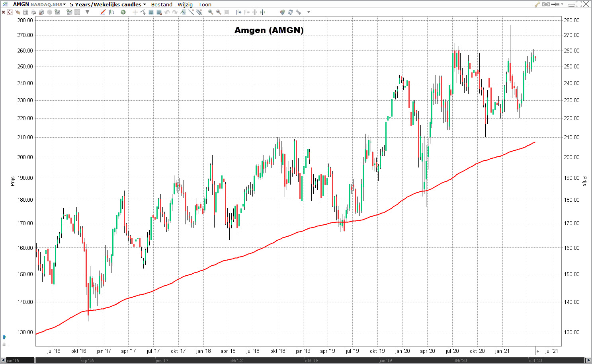Click the gold wrench icon at top right
Image resolution: width=592 pixels, height=364 pixels.
pos(537,4)
